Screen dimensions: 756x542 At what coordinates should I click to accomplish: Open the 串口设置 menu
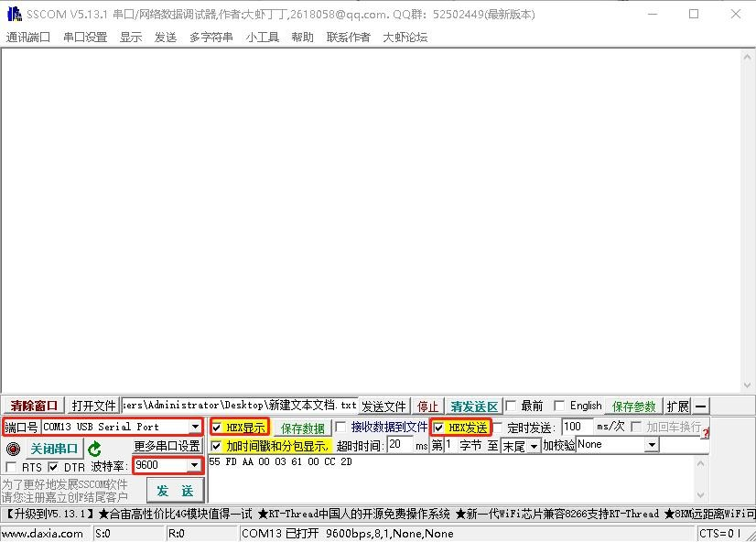(x=85, y=38)
